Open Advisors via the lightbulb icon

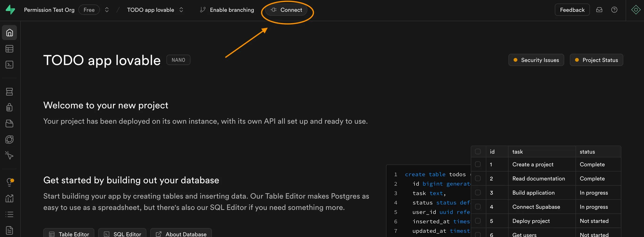[x=9, y=182]
